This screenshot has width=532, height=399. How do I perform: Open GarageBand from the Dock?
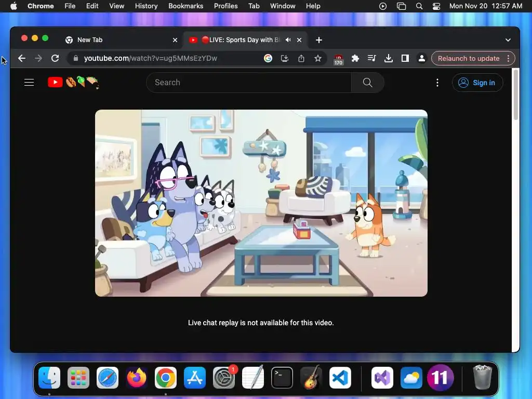click(x=311, y=378)
